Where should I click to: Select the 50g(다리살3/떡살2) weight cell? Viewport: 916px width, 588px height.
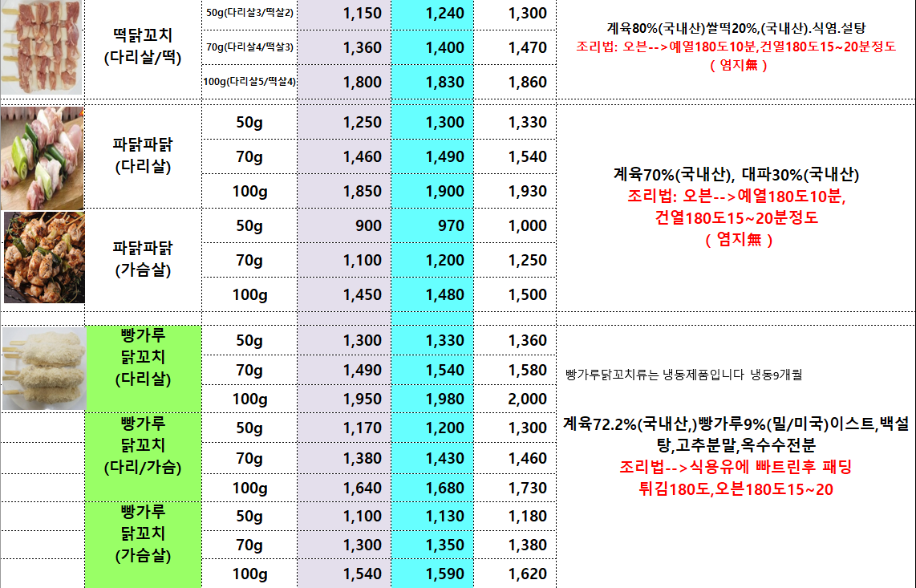(x=249, y=14)
